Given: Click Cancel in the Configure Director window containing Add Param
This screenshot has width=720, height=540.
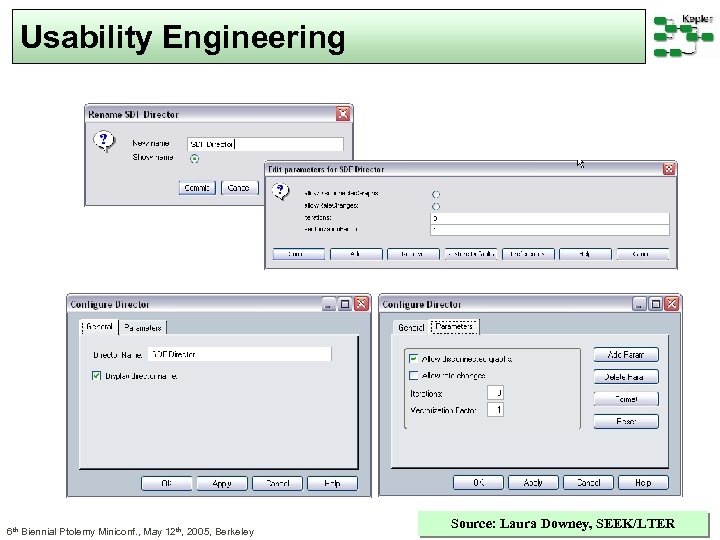Looking at the screenshot, I should (588, 483).
